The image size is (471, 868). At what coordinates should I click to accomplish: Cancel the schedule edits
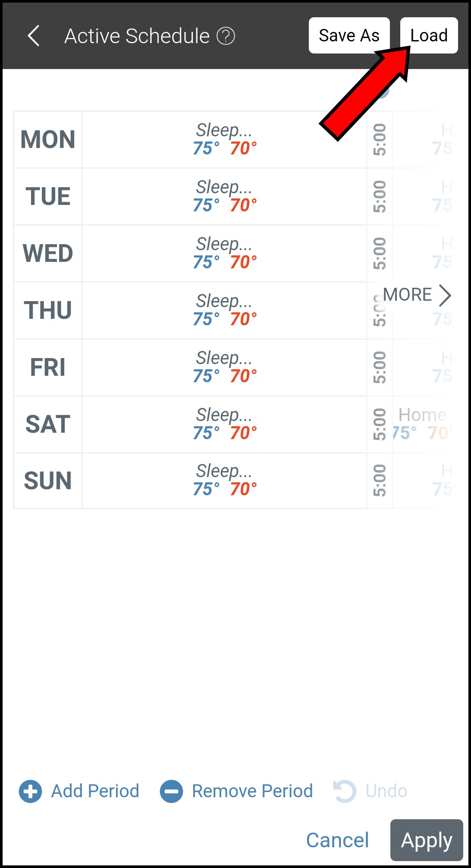(x=337, y=840)
